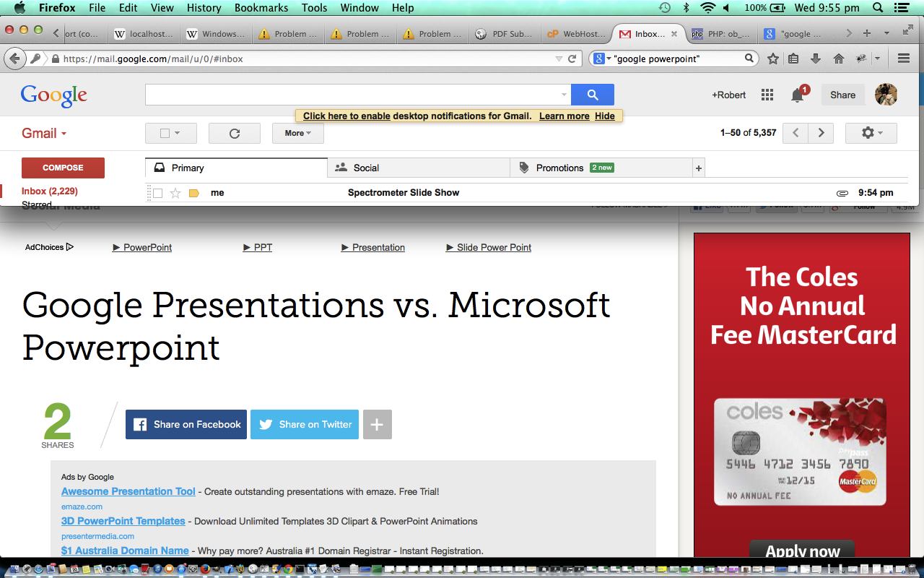Hide the desktop notifications banner
The width and height of the screenshot is (924, 578).
(604, 116)
